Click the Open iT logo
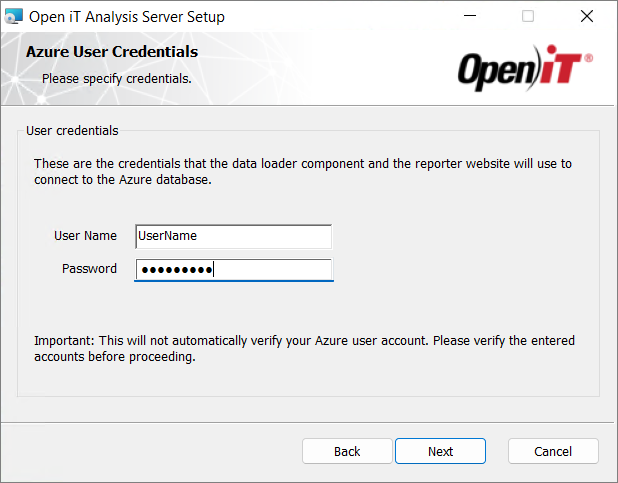The height and width of the screenshot is (483, 618). (x=525, y=68)
